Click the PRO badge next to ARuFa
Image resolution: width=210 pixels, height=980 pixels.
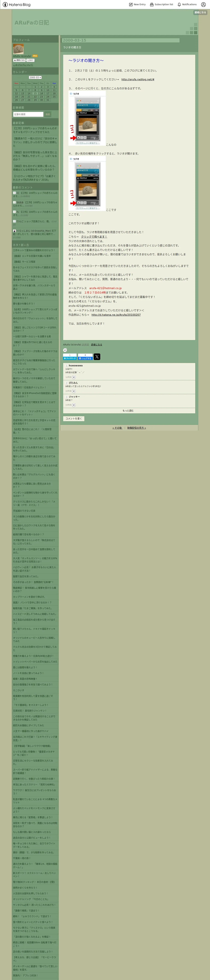[35, 56]
